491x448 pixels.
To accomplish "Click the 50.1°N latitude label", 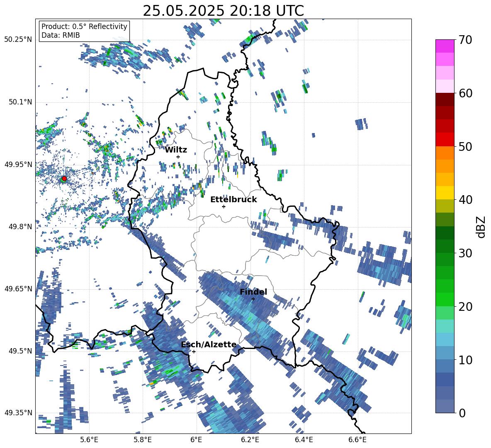I will point(20,102).
